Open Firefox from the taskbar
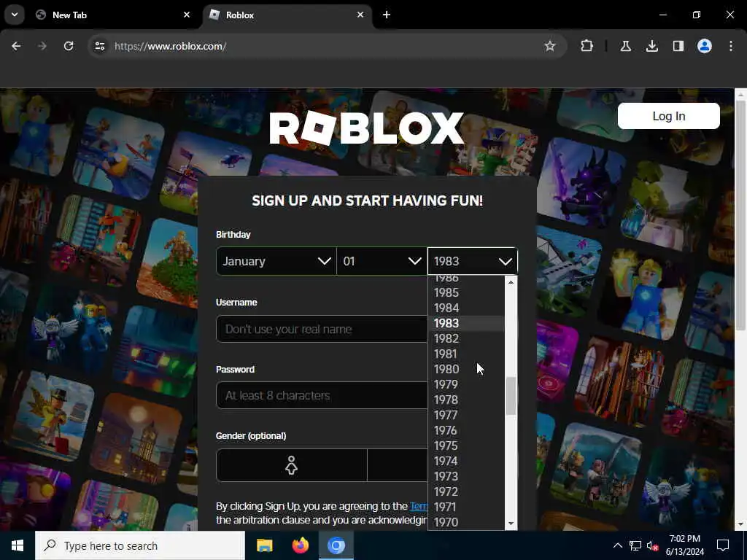 click(300, 545)
